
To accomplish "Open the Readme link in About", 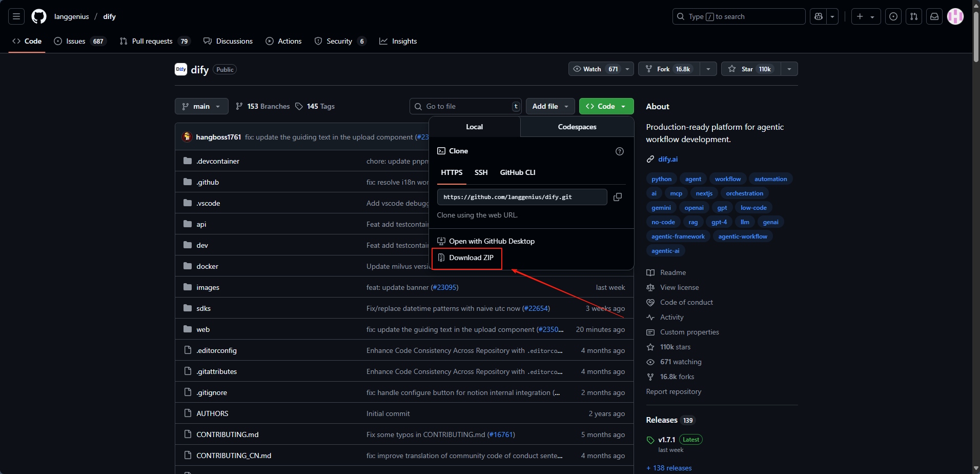I will (672, 272).
